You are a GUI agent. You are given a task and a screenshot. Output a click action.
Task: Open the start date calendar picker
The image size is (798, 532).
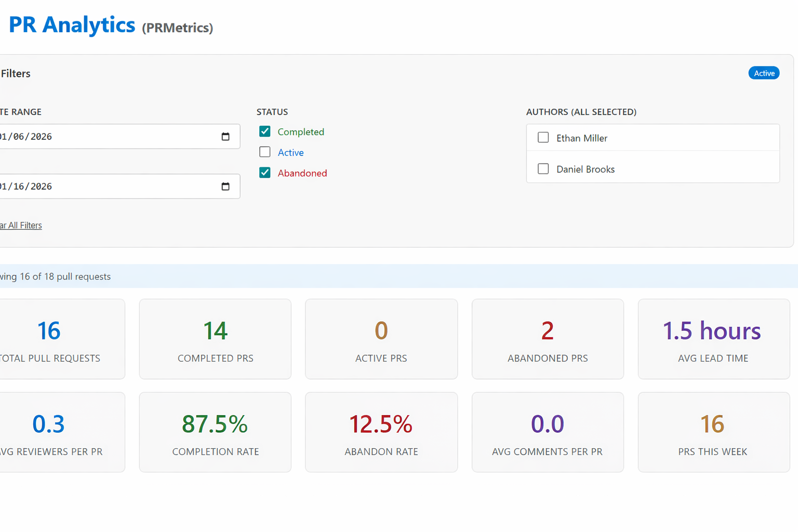225,136
